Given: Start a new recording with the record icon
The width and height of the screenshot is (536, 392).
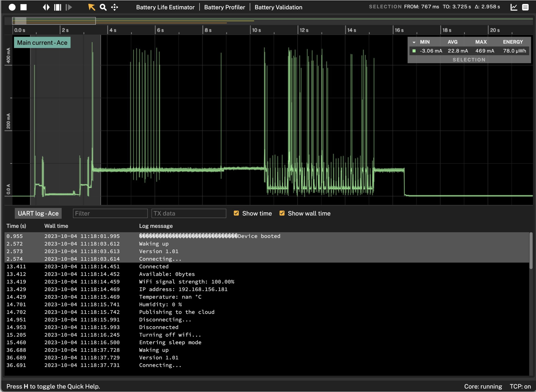Looking at the screenshot, I should click(12, 7).
